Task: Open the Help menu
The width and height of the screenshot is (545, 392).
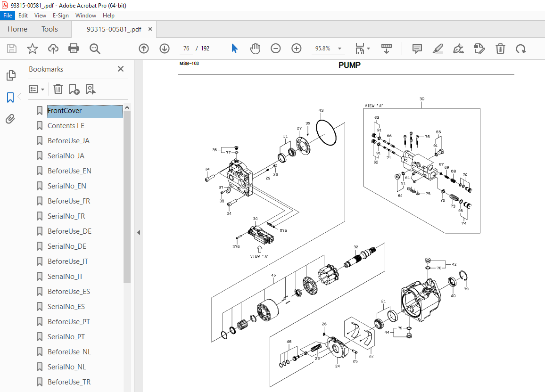Action: coord(108,16)
